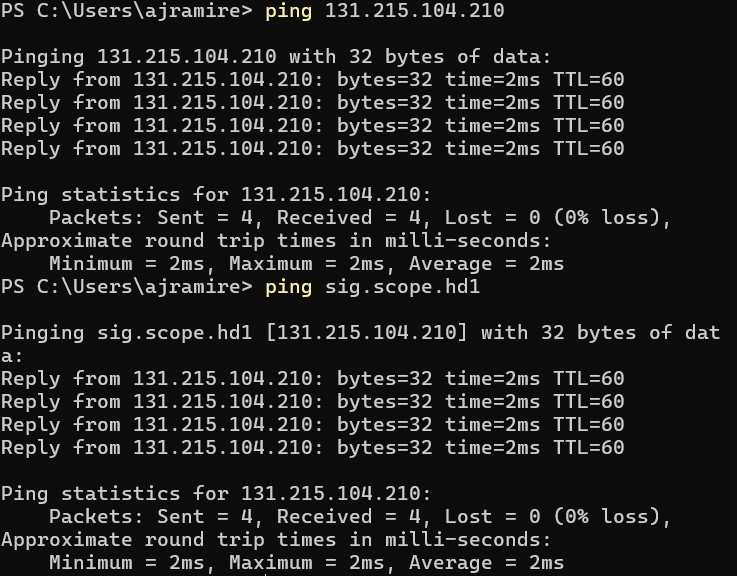Click "Received = 4" in the last statistics block
The width and height of the screenshot is (737, 576).
(x=348, y=517)
